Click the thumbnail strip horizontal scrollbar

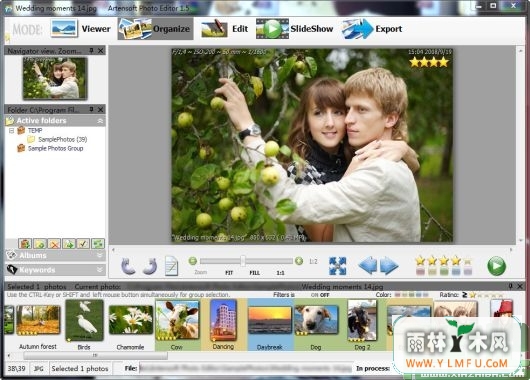[95, 355]
